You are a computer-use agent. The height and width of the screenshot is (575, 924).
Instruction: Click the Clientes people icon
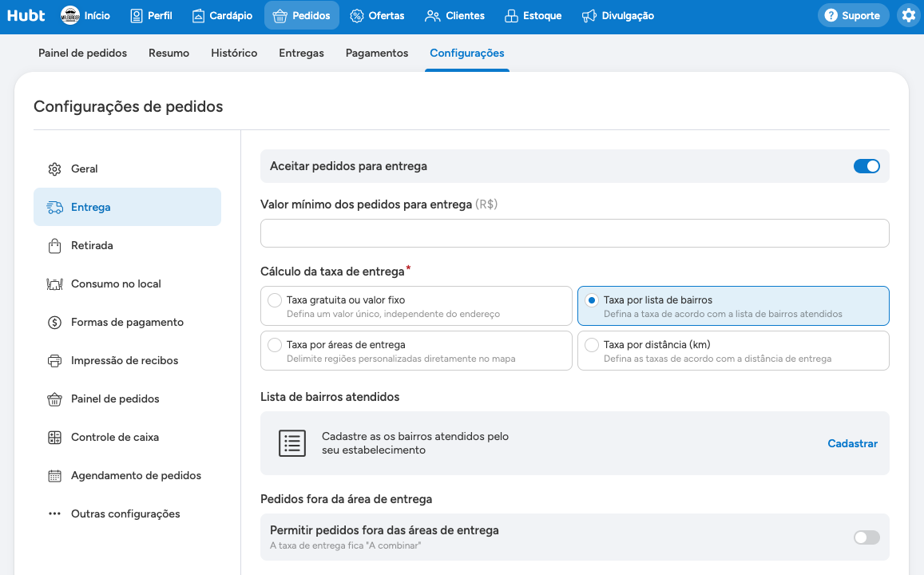433,16
